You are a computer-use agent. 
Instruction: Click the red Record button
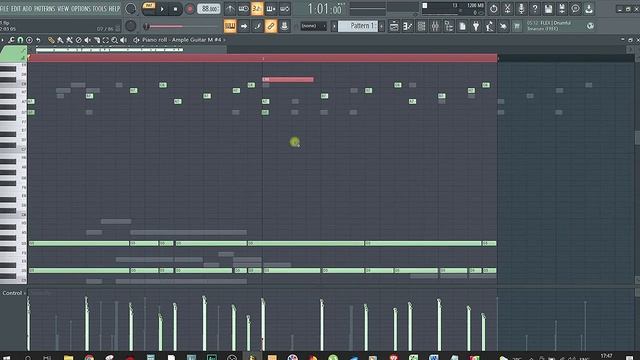click(189, 9)
